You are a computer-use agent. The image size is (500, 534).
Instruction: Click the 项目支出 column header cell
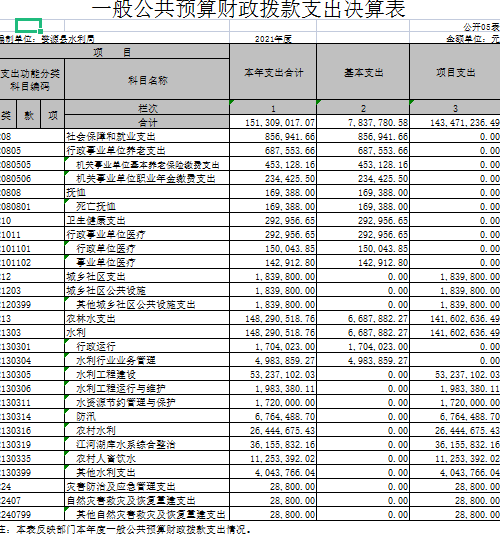tap(455, 72)
